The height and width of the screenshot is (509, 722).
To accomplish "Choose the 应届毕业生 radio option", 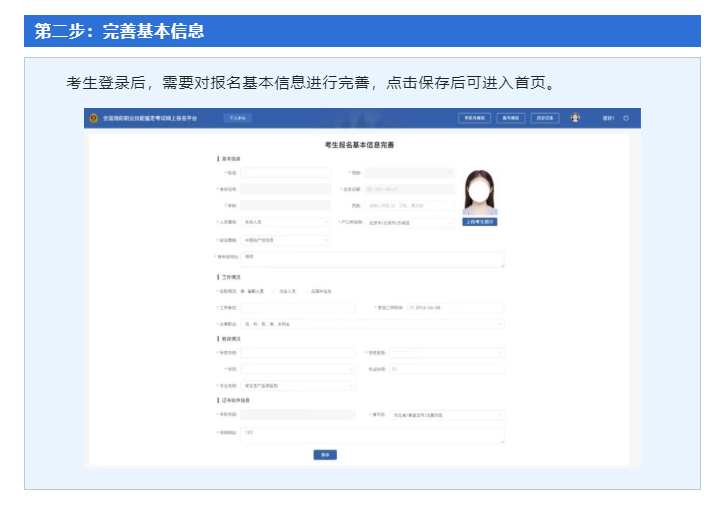I will pos(309,291).
